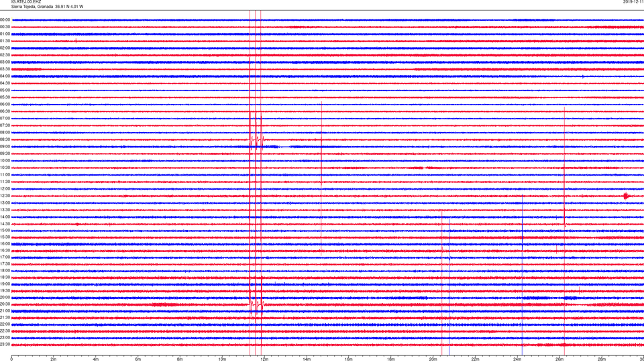
Task: Click the 4m tick on minute axis
Action: click(96, 359)
